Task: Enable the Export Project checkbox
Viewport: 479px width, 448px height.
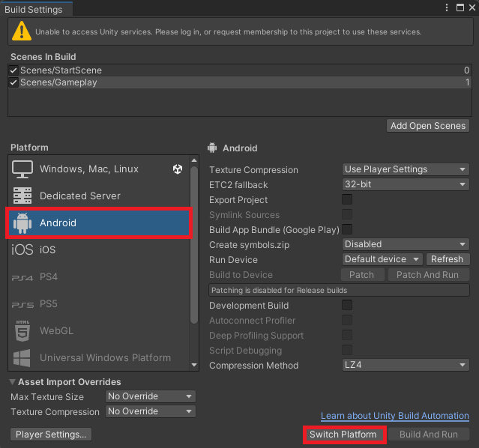Action: [347, 199]
